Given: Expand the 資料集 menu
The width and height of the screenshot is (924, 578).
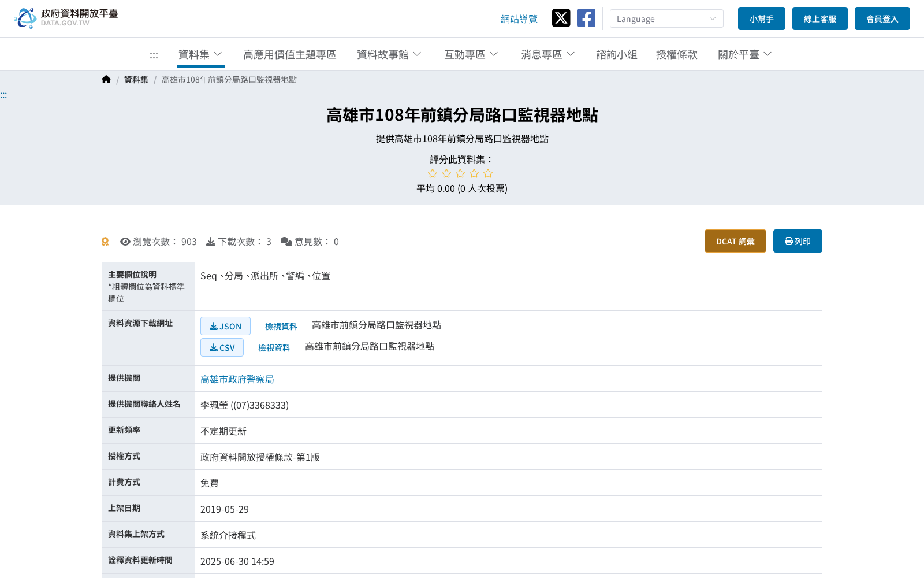Looking at the screenshot, I should pyautogui.click(x=200, y=54).
